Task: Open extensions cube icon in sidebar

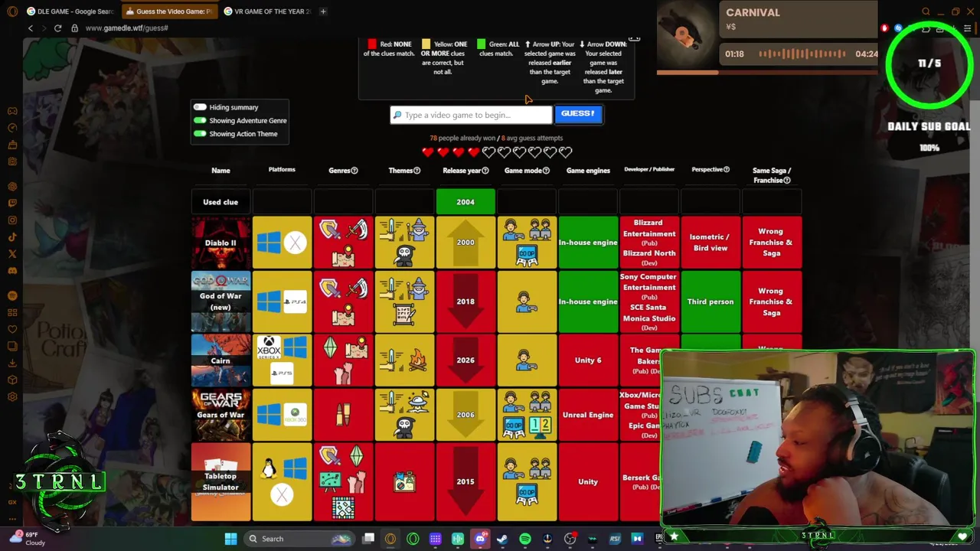Action: click(x=12, y=380)
